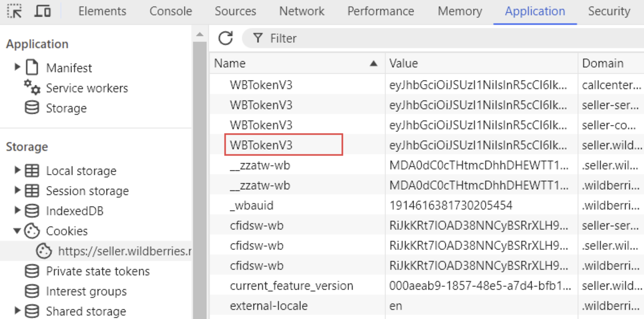Select Storage under the Application section
Image resolution: width=644 pixels, height=319 pixels.
[66, 108]
